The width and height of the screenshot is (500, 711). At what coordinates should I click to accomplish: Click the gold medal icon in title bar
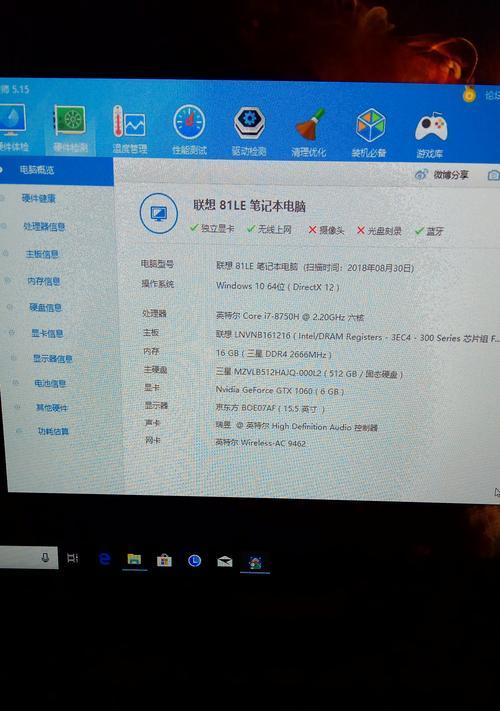click(x=469, y=94)
